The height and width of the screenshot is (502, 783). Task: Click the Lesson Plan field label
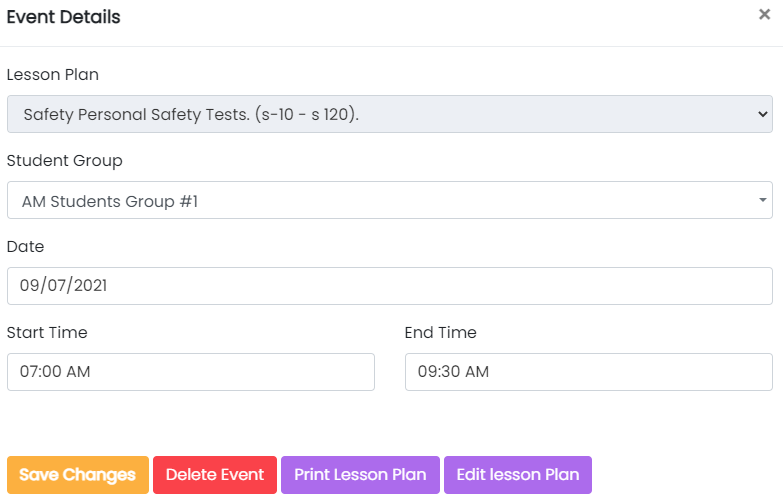pyautogui.click(x=53, y=74)
